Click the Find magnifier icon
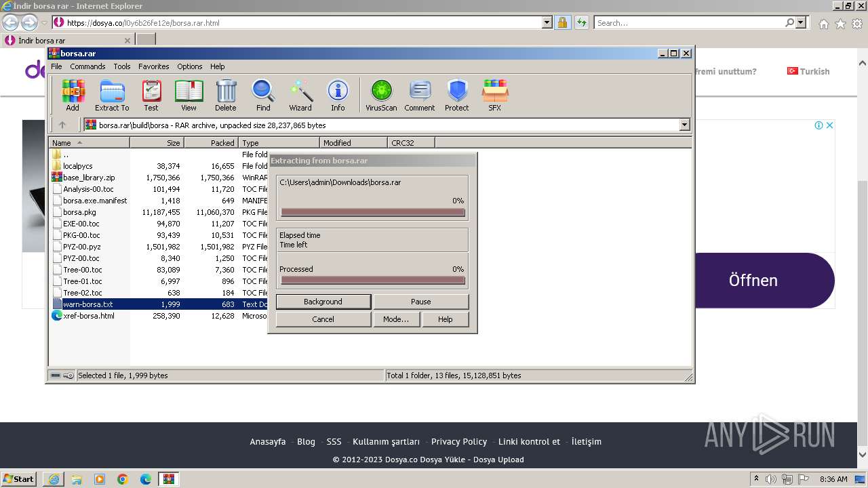 tap(263, 96)
